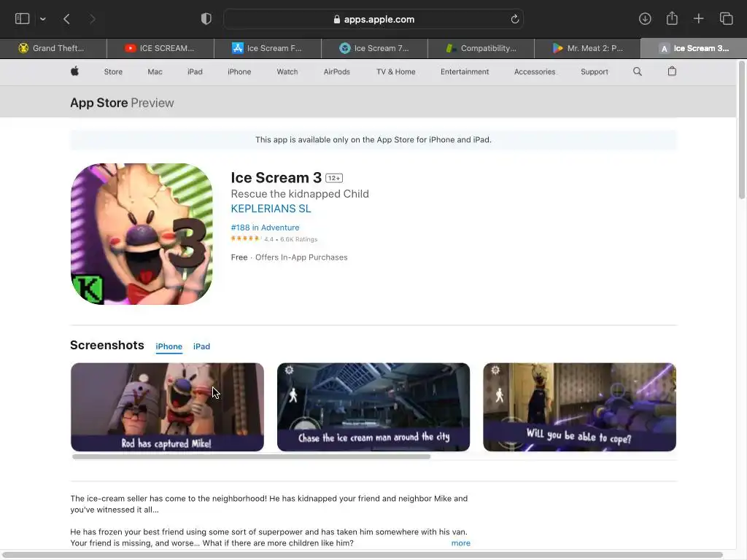The height and width of the screenshot is (560, 747).
Task: Click the bottom horizontal page scrollbar
Action: click(362, 555)
